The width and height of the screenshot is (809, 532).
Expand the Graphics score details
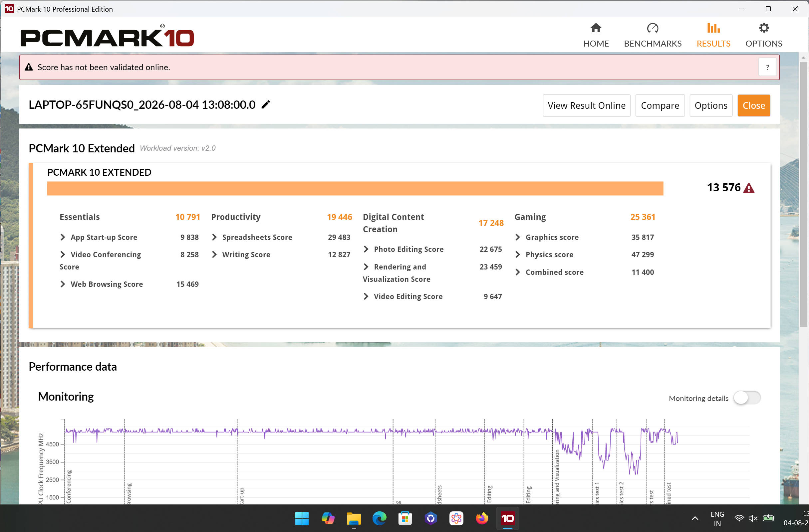(x=517, y=237)
